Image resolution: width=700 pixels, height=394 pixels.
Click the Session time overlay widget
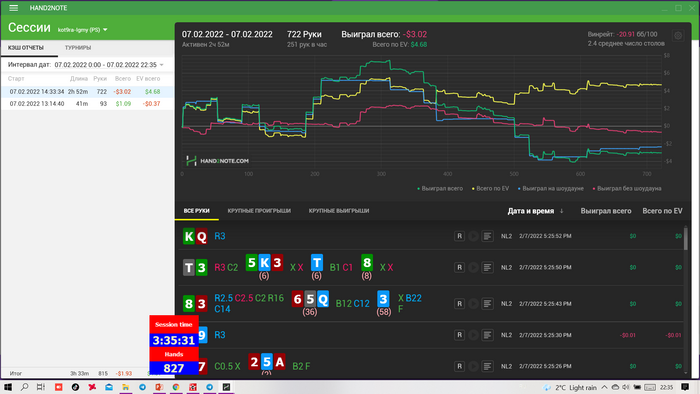click(174, 345)
